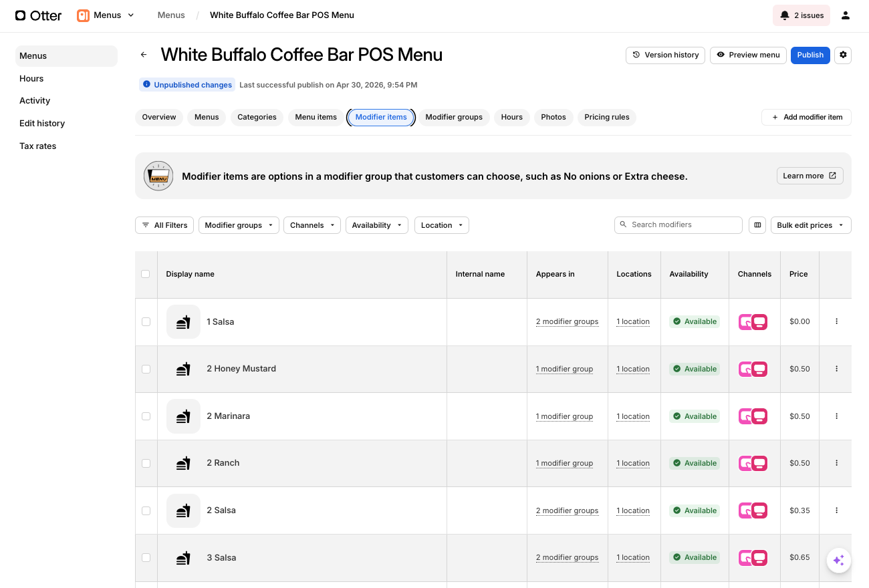
Task: Switch to the Overview tab
Action: (x=159, y=117)
